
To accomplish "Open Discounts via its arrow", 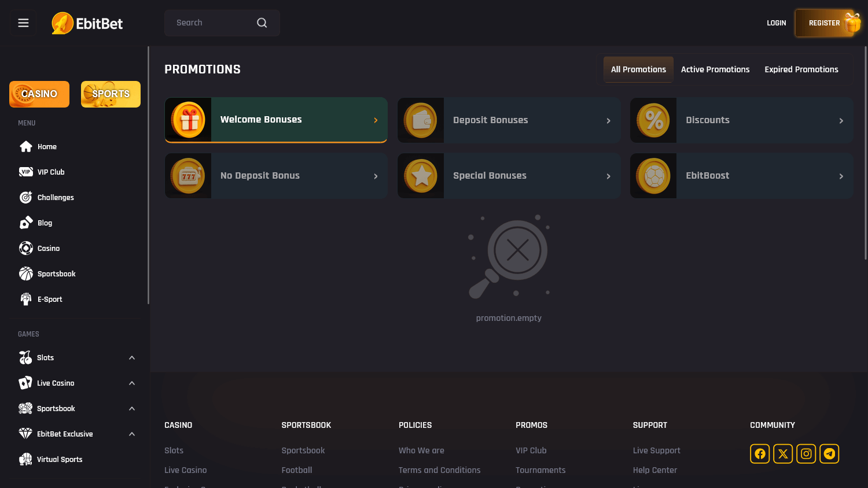I will coord(841,121).
